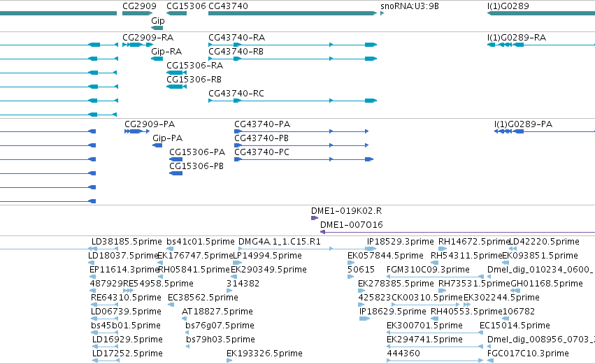The image size is (595, 364).
Task: Click EST EK193326.5prime
Action: point(264,354)
